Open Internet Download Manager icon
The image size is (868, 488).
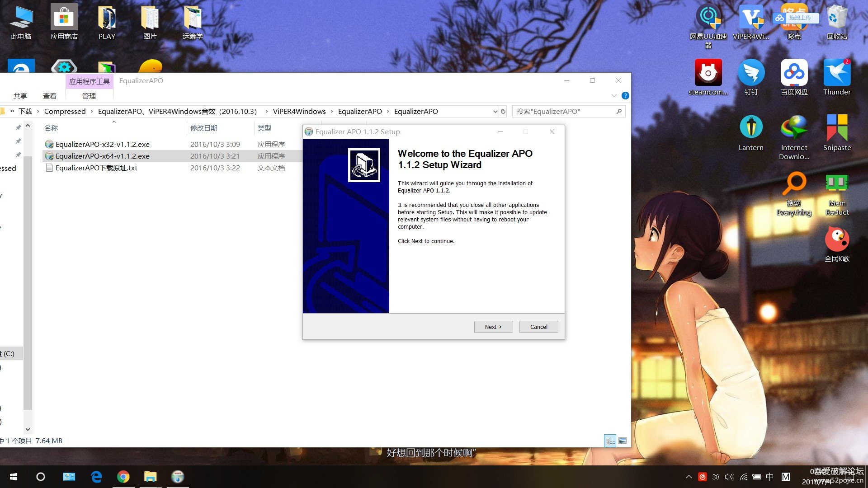(794, 128)
